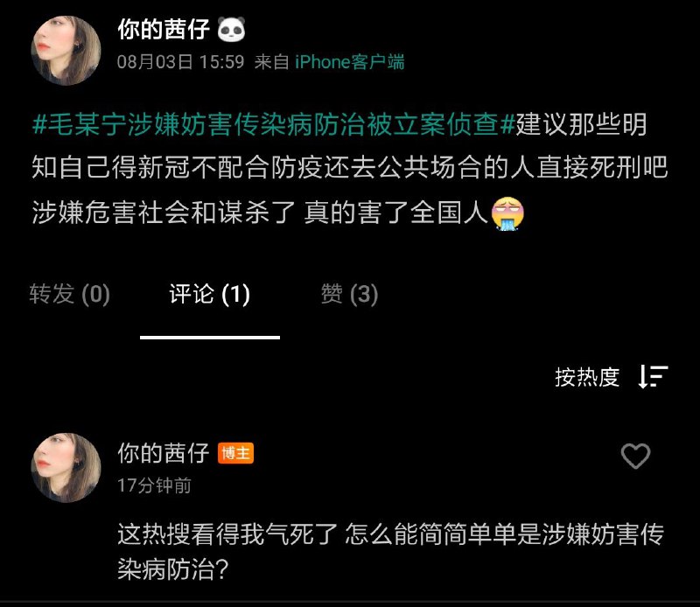
Task: Click the panda emoji beside the username
Action: tap(231, 30)
